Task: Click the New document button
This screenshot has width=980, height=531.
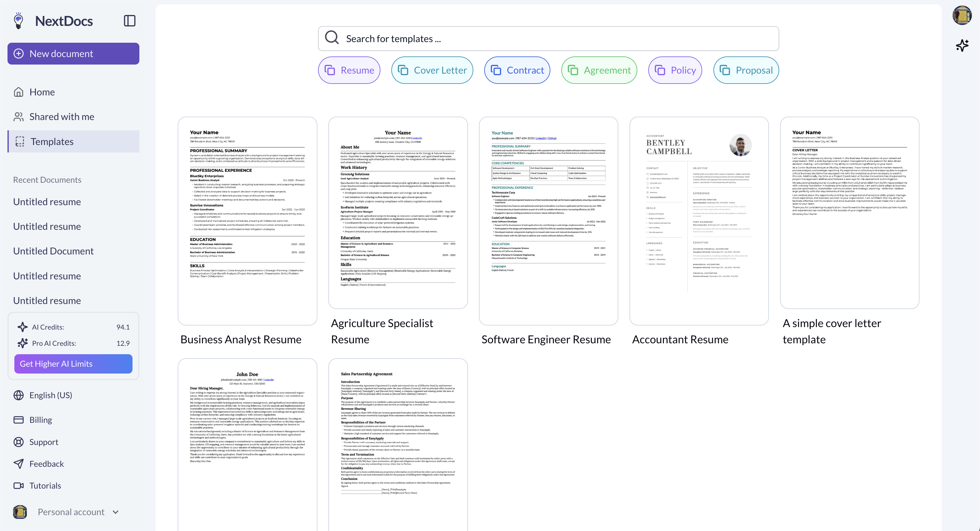Action: tap(73, 53)
